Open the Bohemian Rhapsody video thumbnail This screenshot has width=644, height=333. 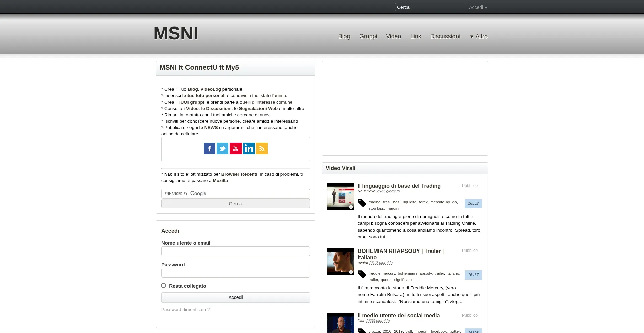pos(341,262)
